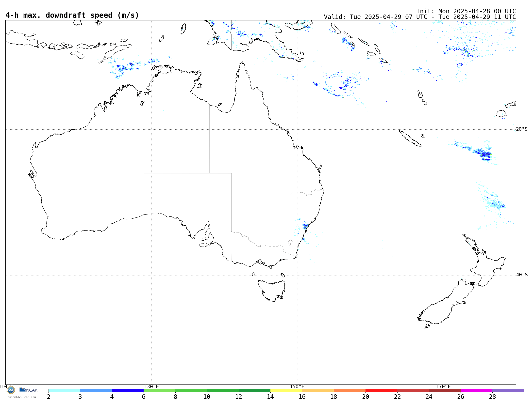Viewport: 532px width, 400px height.
Task: Click the NSF logo icon
Action: pos(11,390)
